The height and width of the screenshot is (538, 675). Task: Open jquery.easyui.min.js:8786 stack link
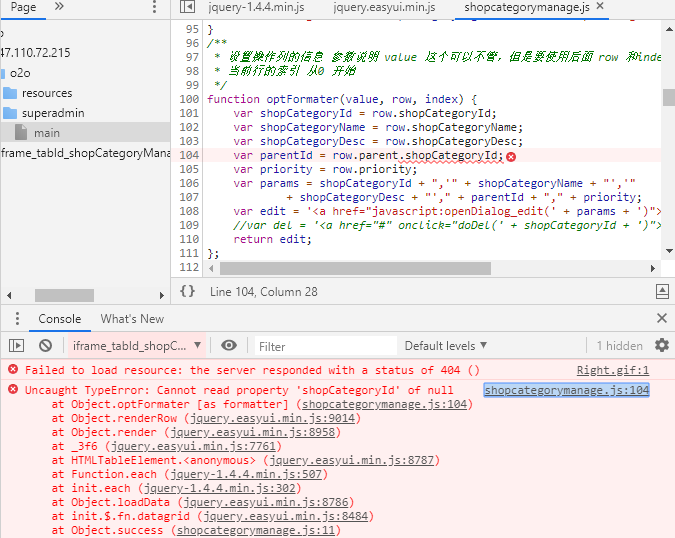tap(266, 502)
